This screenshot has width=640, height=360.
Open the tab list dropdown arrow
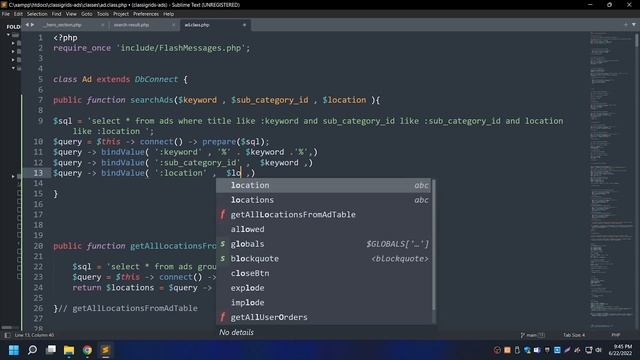point(634,25)
